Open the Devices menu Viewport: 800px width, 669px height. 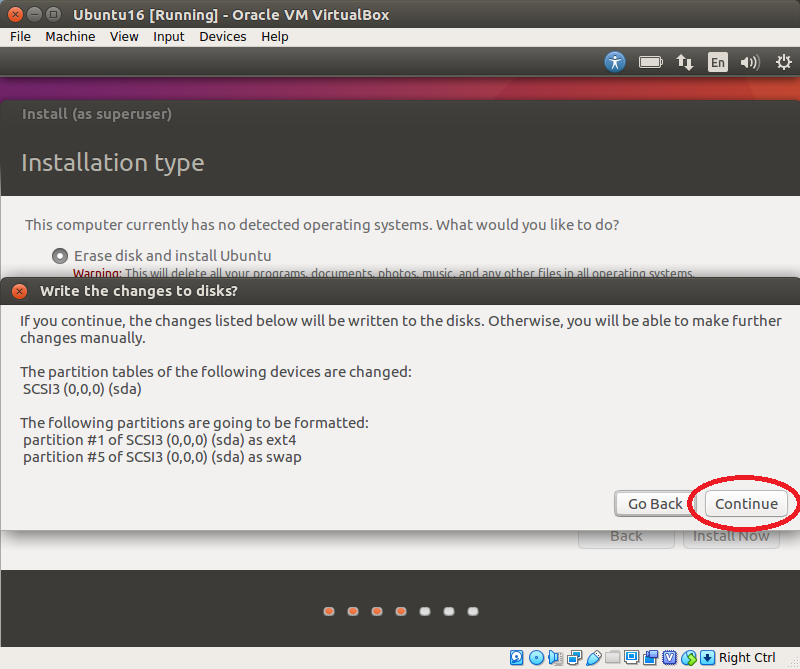[222, 37]
